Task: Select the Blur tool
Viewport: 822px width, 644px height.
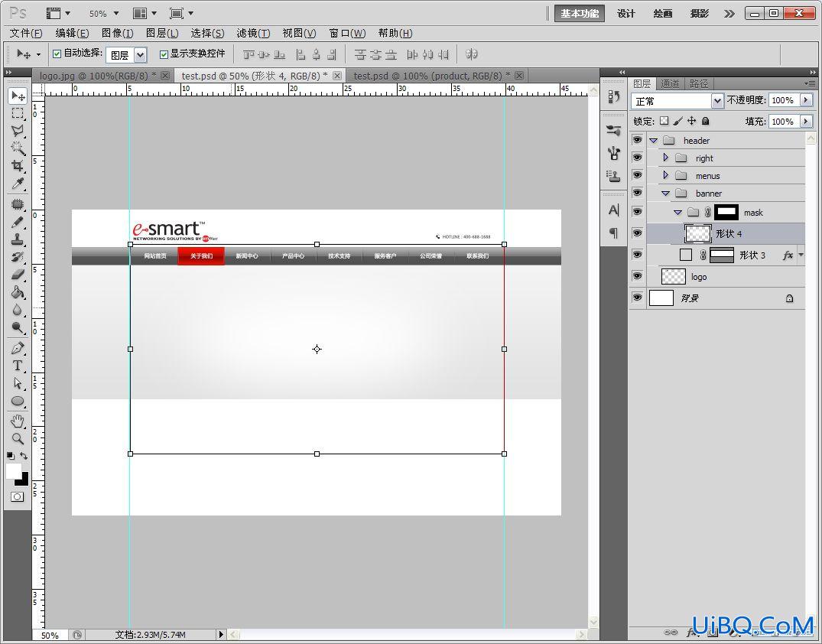Action: tap(18, 310)
